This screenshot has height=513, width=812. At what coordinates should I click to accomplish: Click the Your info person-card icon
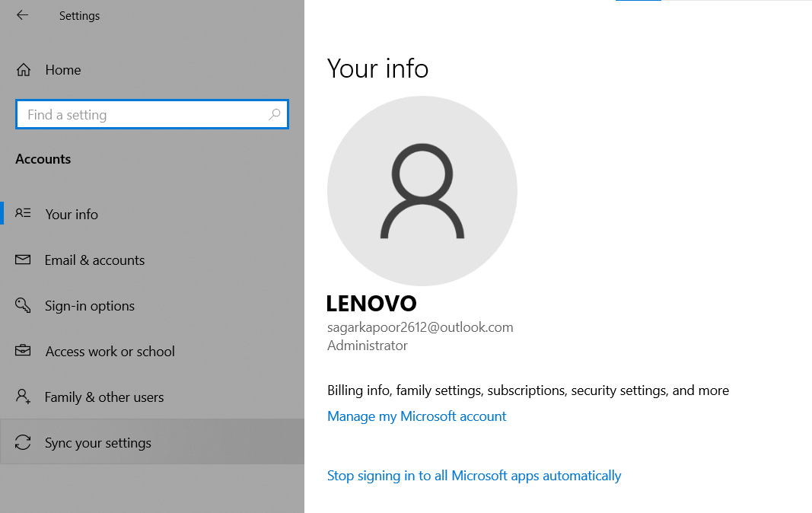pos(24,214)
